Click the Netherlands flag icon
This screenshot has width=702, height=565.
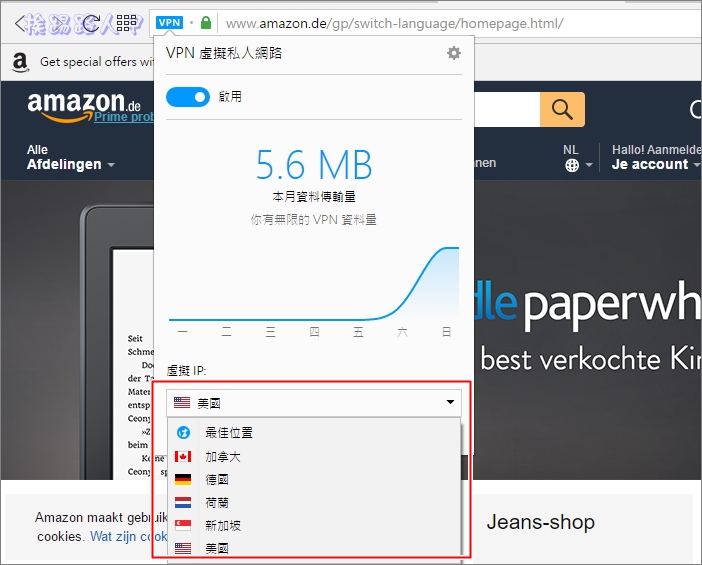(x=183, y=503)
